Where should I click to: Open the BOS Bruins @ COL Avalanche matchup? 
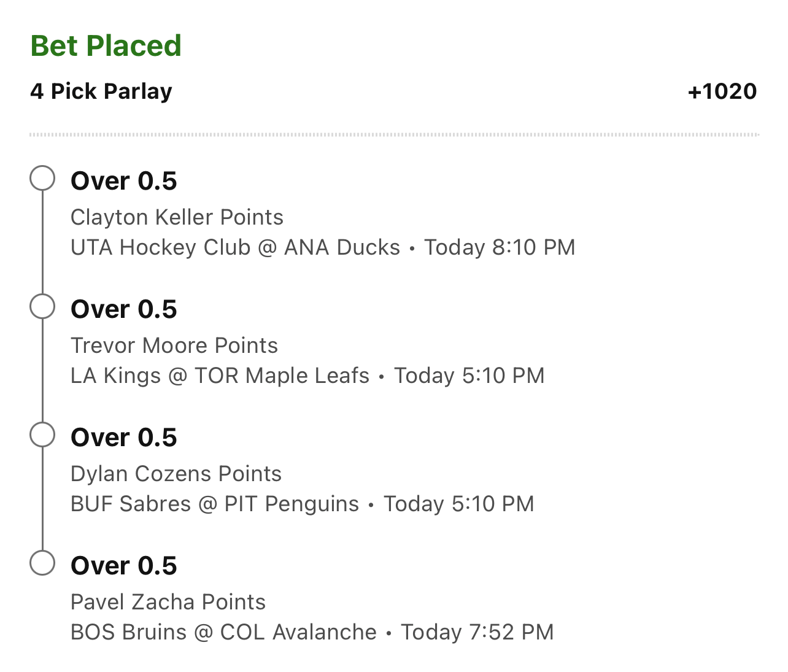223,632
